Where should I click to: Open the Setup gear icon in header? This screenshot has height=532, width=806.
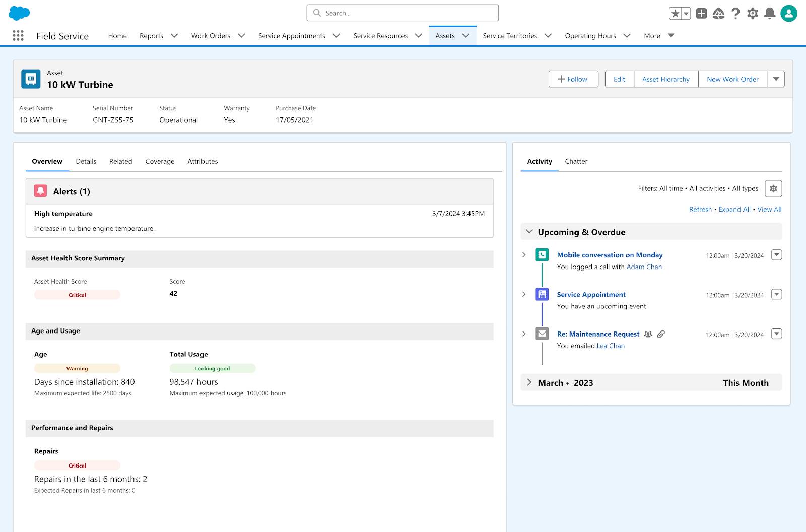tap(753, 14)
